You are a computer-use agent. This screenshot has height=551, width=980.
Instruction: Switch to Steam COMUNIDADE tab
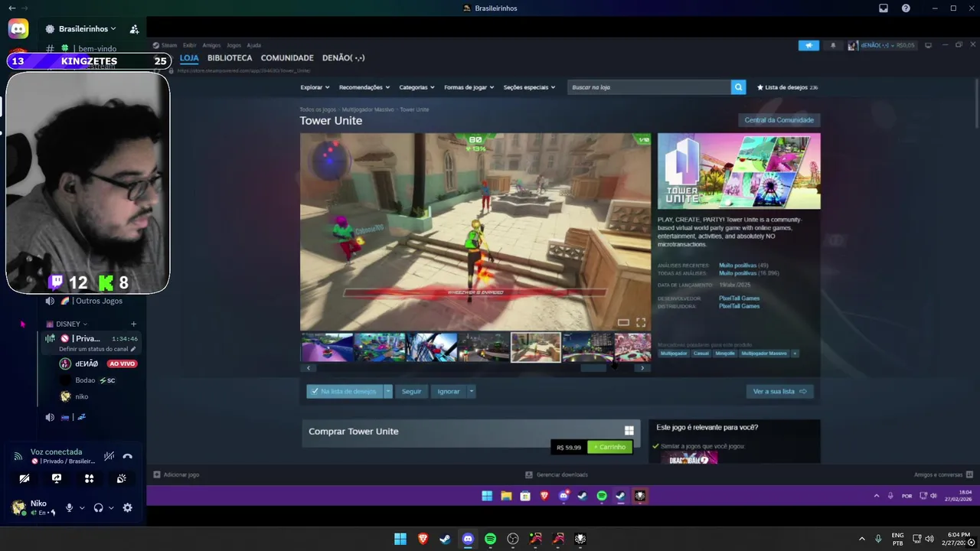click(x=287, y=58)
